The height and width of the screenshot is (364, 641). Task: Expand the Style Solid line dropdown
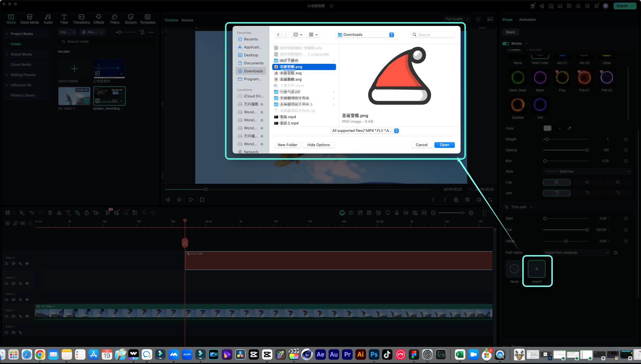(587, 171)
